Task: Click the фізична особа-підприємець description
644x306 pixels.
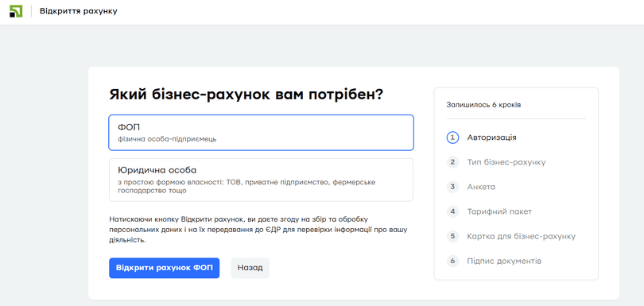Action: click(167, 139)
